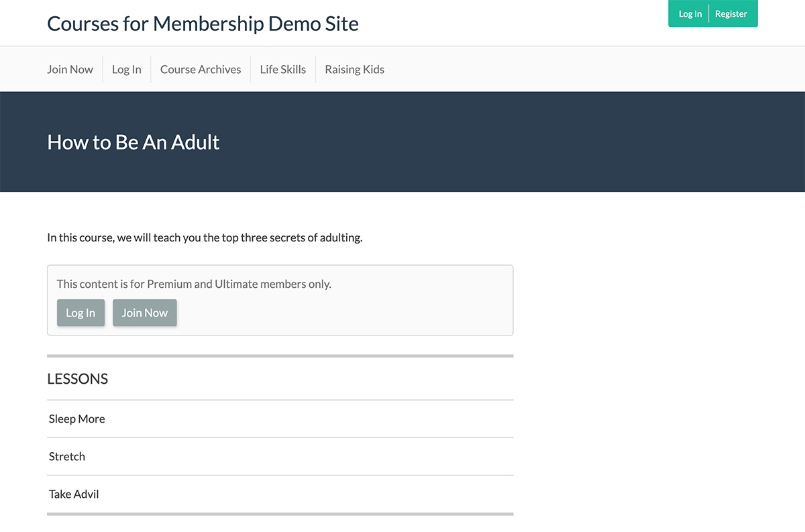Open the Take Advil lesson
Viewport: 805px width, 532px height.
(x=280, y=494)
